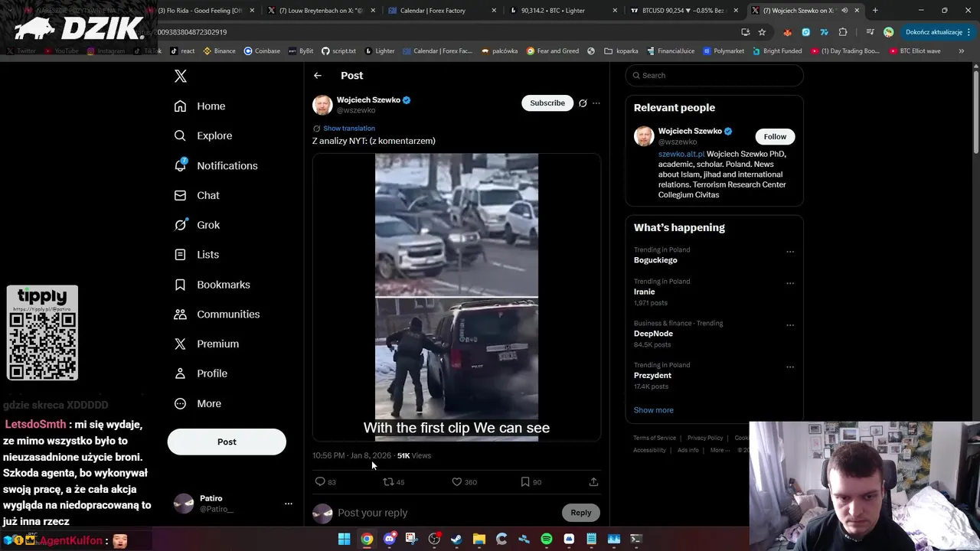Open options for Boguckiego trend
Screen dimensions: 980x551
pos(790,252)
